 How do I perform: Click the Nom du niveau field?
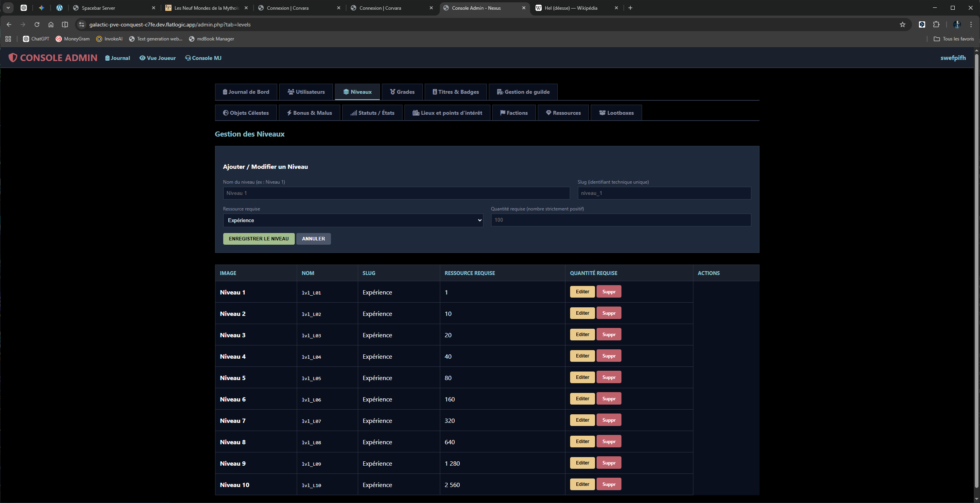396,193
